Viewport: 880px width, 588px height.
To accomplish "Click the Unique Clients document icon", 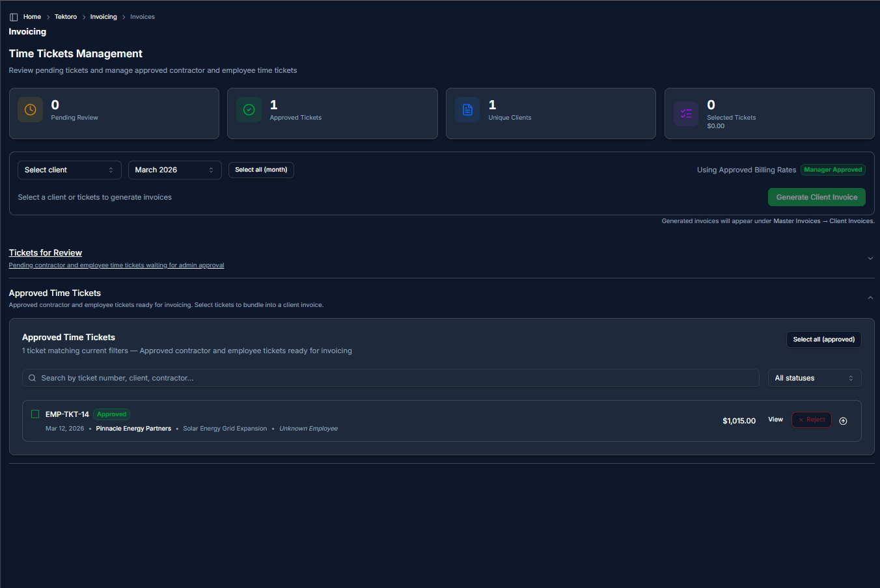I will pos(467,110).
